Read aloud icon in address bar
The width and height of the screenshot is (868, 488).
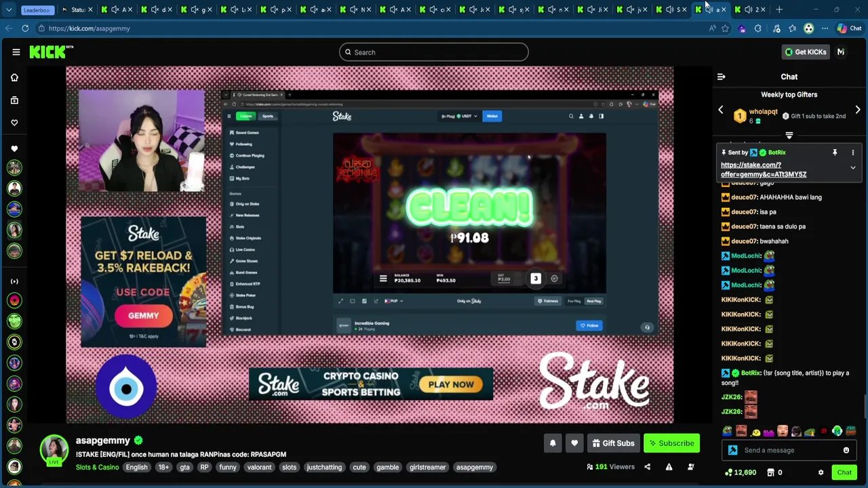pyautogui.click(x=712, y=28)
